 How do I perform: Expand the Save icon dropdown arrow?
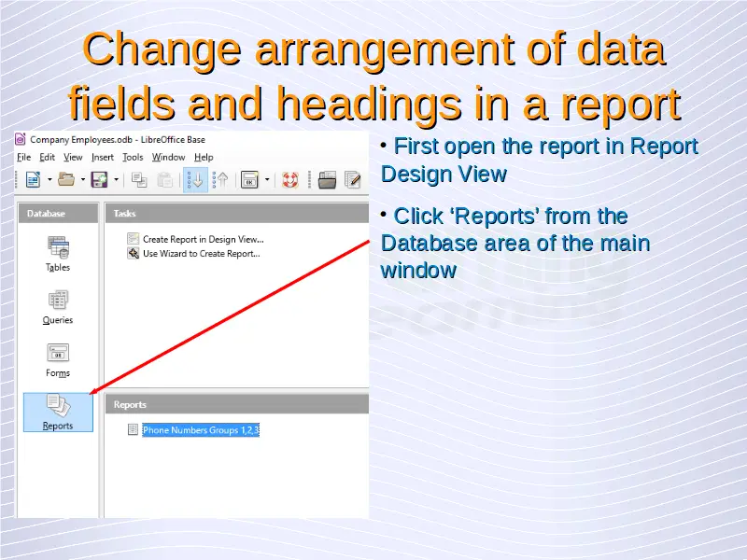[116, 179]
